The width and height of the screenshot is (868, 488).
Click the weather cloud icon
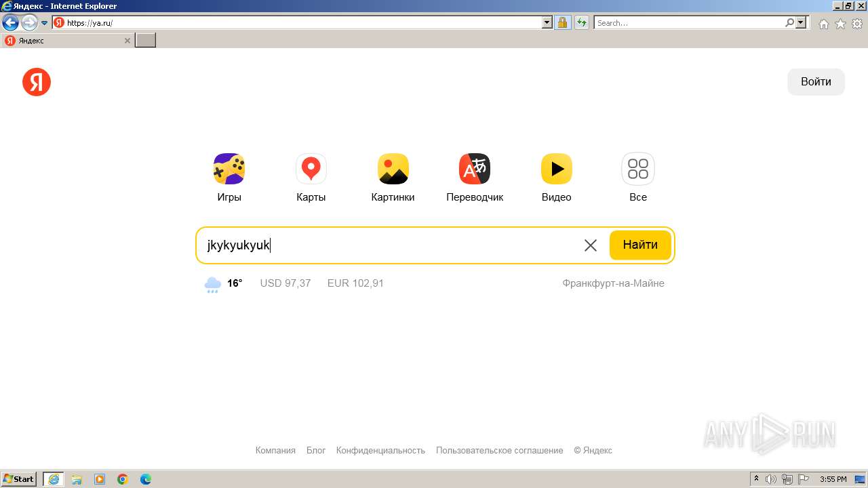213,284
